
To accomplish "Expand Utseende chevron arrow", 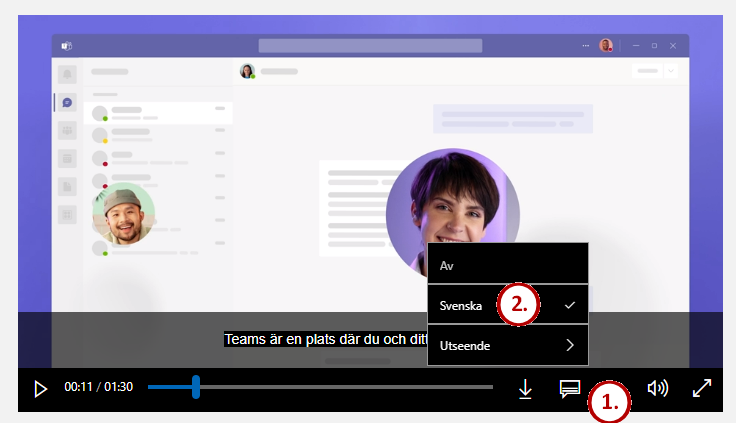I will coord(570,345).
